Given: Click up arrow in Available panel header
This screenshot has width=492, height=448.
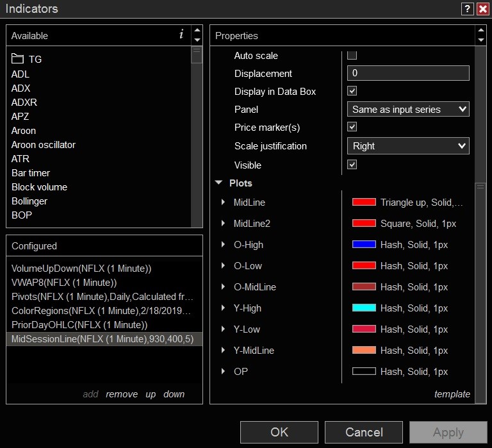Looking at the screenshot, I should pyautogui.click(x=197, y=31).
